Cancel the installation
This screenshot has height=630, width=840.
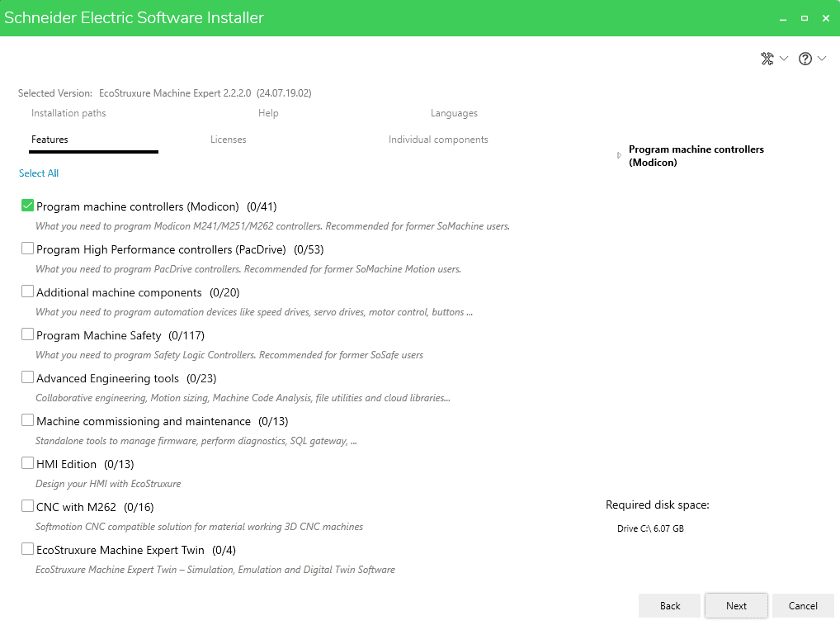coord(803,606)
